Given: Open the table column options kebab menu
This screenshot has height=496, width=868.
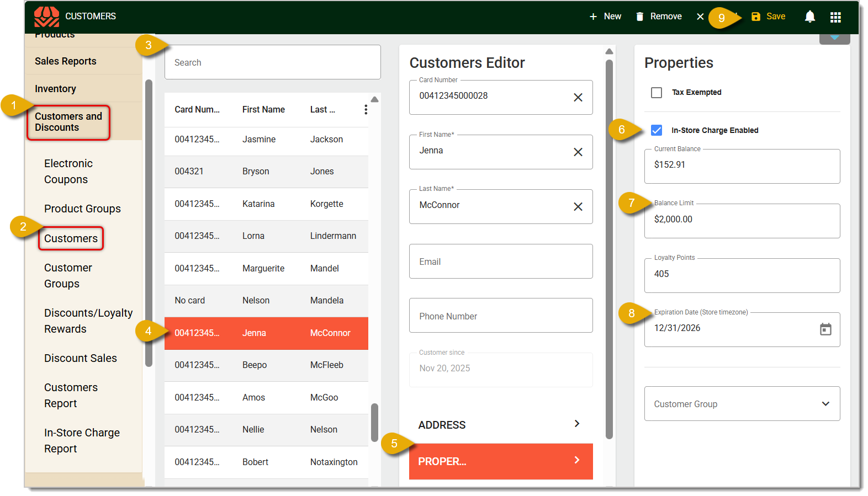Looking at the screenshot, I should point(366,109).
